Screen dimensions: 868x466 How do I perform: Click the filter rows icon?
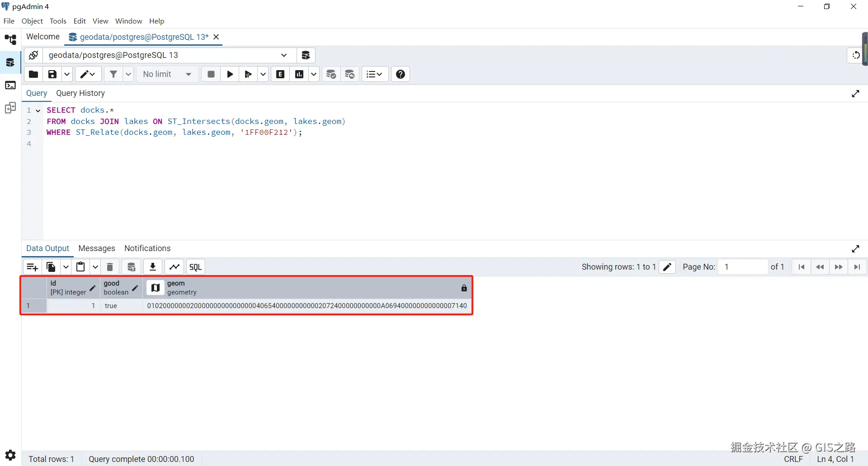pyautogui.click(x=113, y=74)
